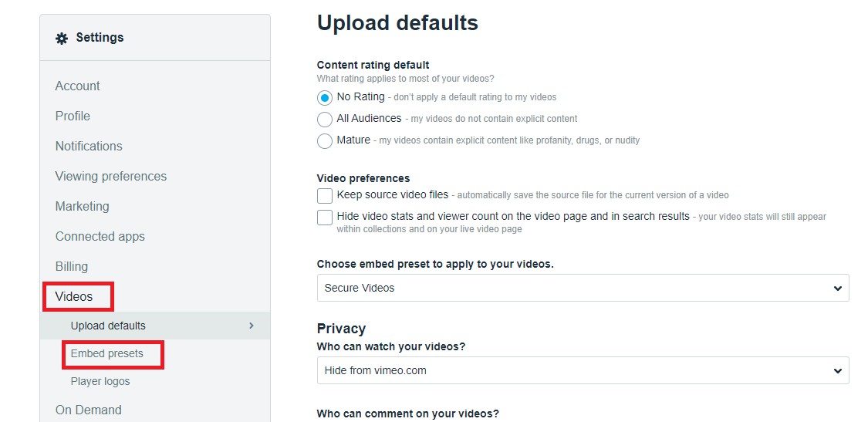Go to Profile settings

tap(73, 116)
